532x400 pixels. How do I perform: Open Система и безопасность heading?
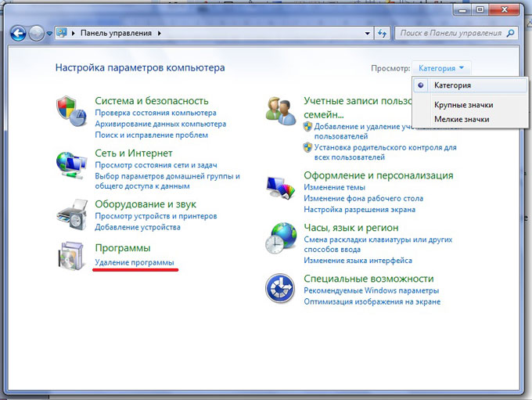click(x=152, y=101)
